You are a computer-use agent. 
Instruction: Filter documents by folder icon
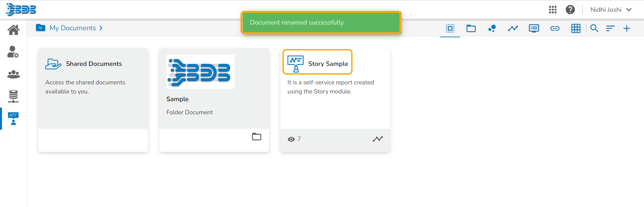(471, 29)
